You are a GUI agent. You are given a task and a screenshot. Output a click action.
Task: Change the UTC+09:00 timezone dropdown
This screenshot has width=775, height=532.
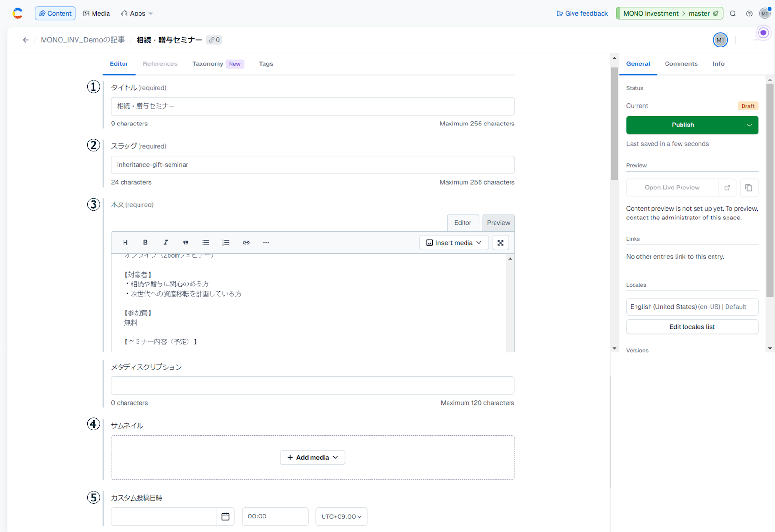tap(341, 516)
